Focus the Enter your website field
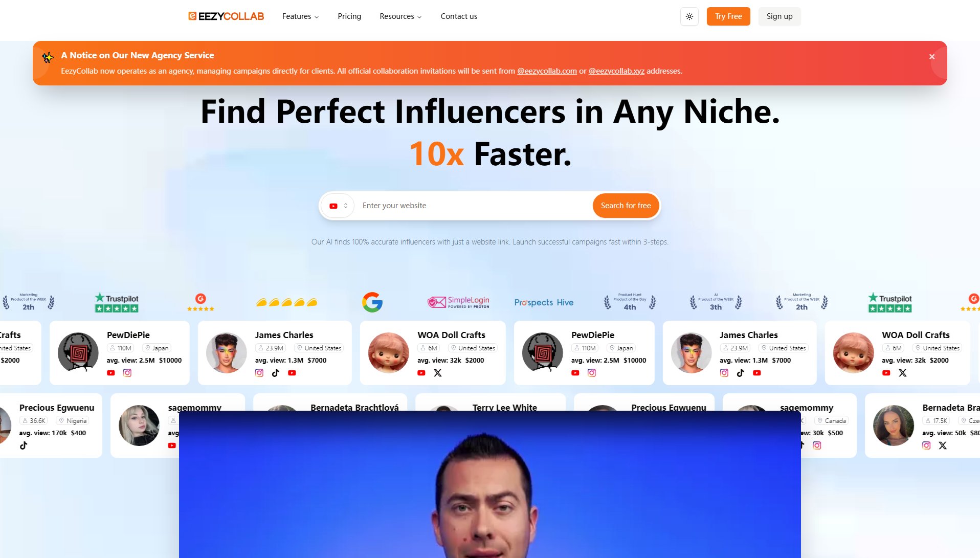 tap(473, 206)
